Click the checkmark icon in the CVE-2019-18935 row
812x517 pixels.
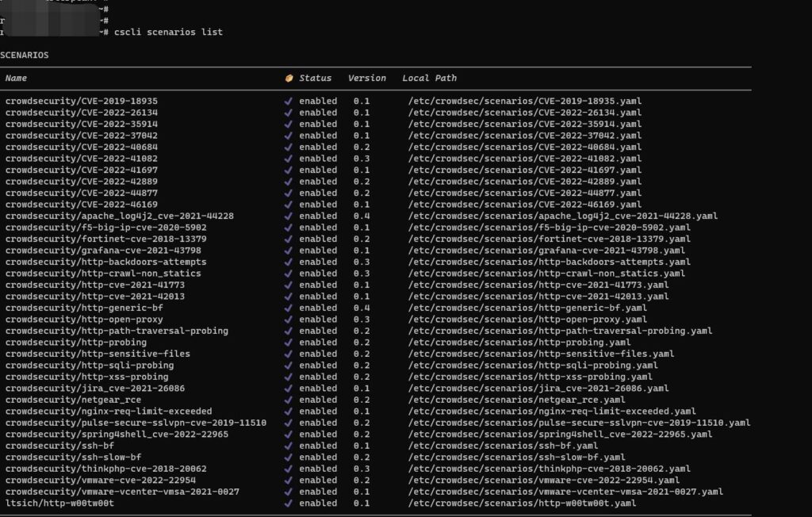click(289, 101)
